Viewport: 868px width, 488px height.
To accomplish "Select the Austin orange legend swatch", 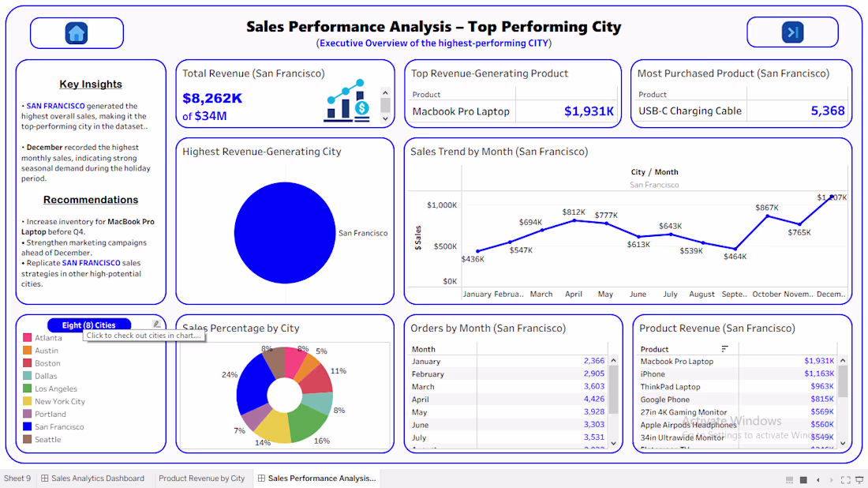I will (27, 351).
